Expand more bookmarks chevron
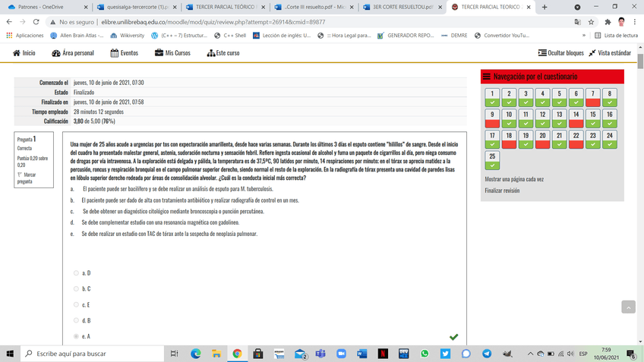The width and height of the screenshot is (644, 362). pos(583,36)
